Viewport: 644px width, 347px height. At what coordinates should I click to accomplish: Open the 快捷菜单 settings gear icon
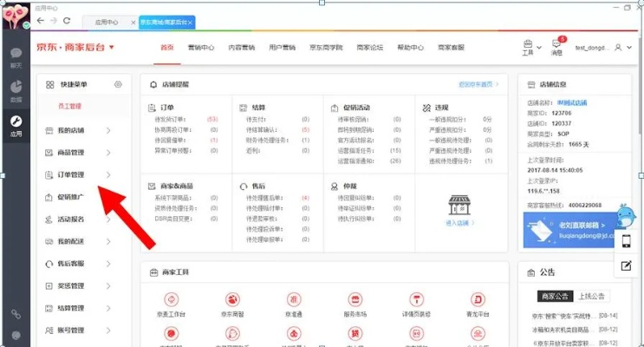click(118, 85)
